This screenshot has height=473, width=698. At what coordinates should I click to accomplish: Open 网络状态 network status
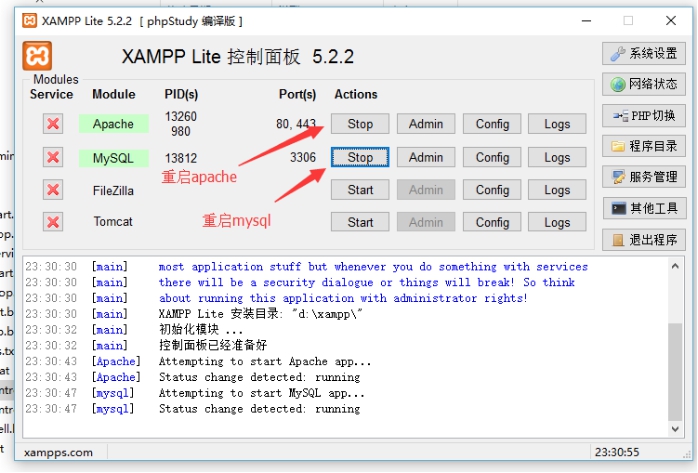(x=643, y=84)
